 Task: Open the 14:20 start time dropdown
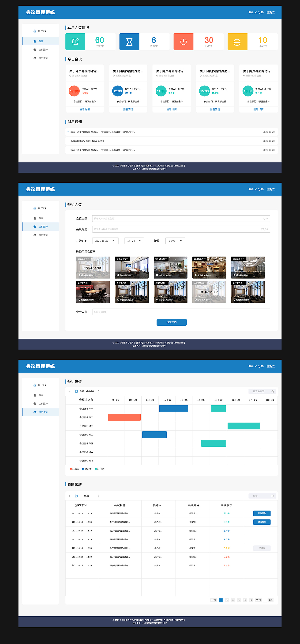tap(134, 241)
